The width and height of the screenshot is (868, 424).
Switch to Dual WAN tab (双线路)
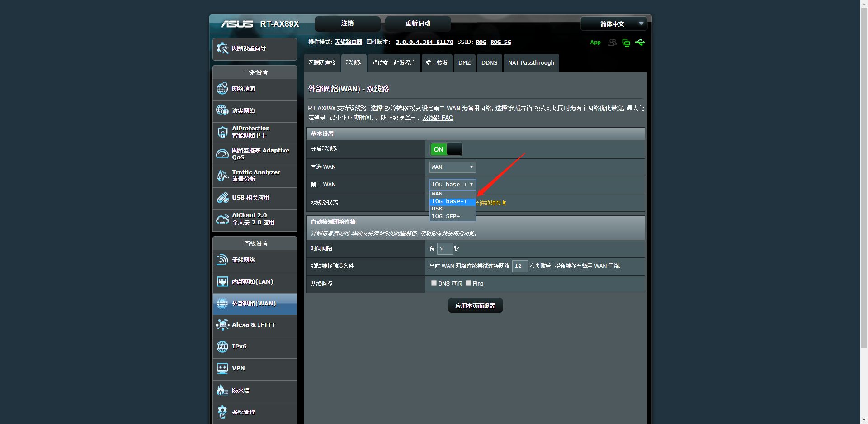(x=354, y=63)
